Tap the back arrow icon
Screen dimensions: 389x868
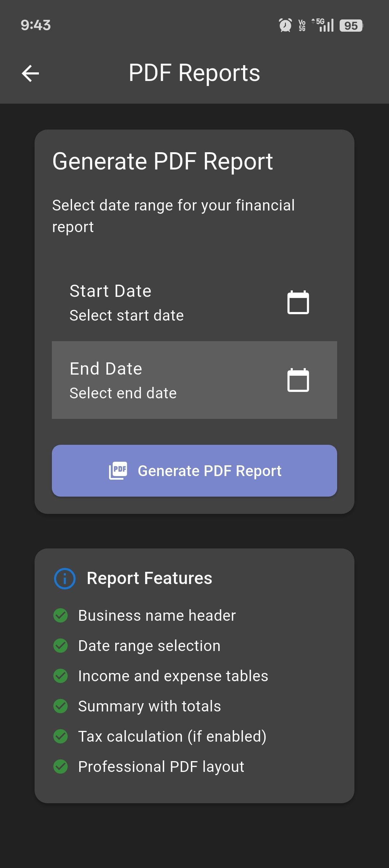tap(30, 73)
